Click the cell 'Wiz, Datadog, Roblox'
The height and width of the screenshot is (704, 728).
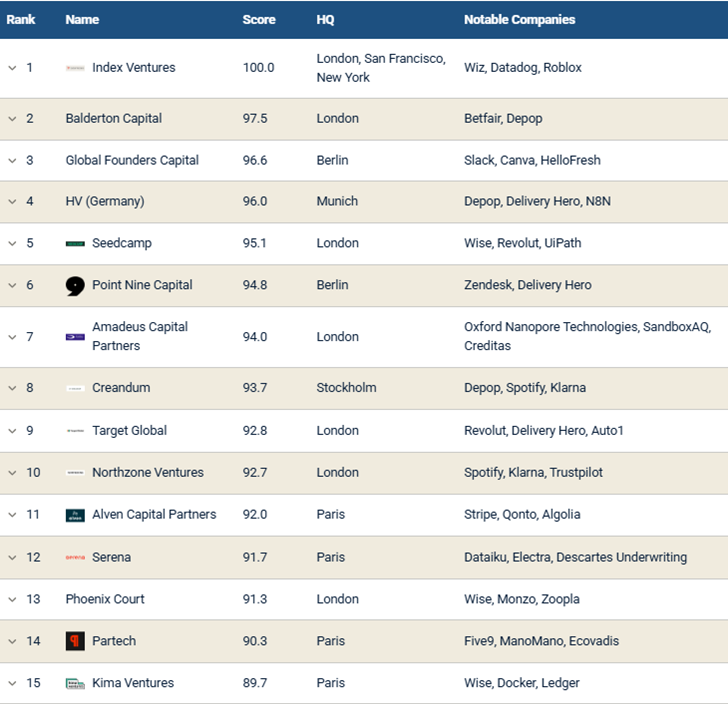pos(523,68)
